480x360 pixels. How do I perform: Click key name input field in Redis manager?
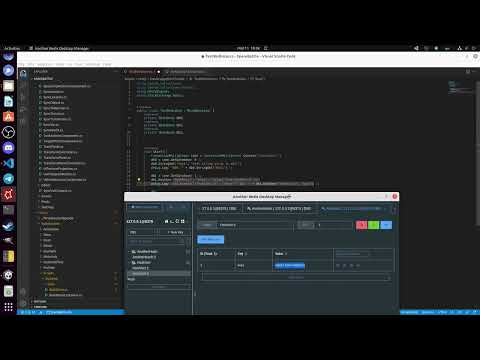(255, 225)
